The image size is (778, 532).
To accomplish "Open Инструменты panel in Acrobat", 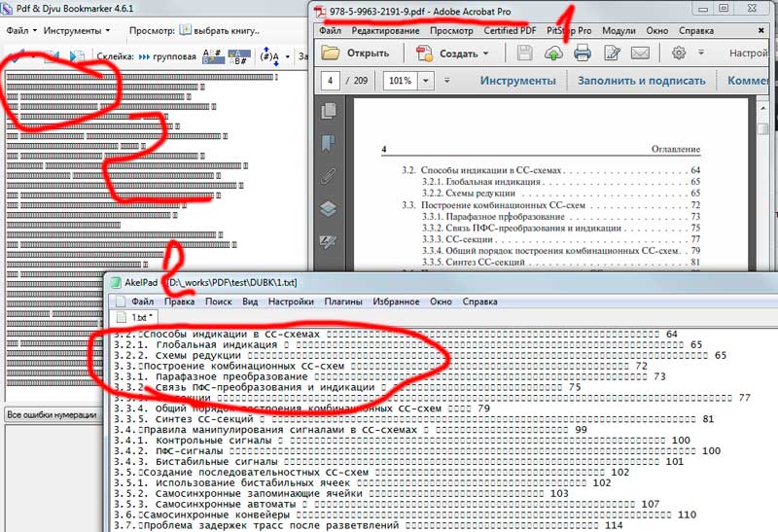I will pyautogui.click(x=518, y=81).
